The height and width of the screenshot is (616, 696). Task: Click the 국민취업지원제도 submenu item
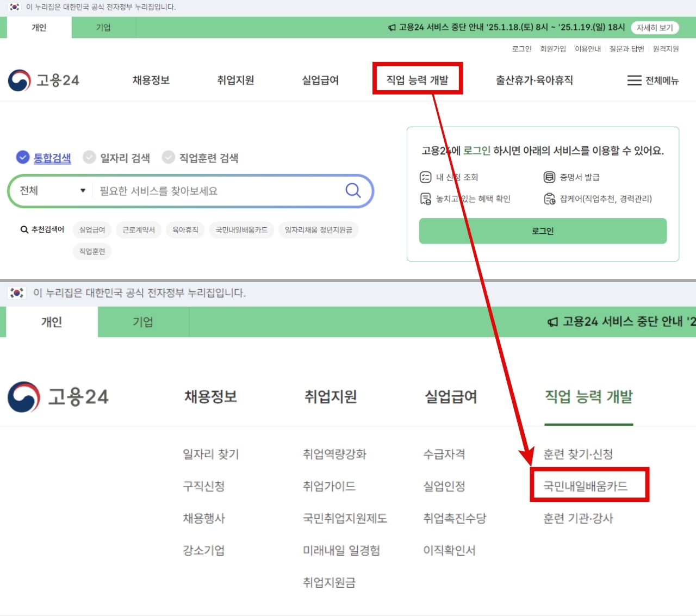pos(345,519)
